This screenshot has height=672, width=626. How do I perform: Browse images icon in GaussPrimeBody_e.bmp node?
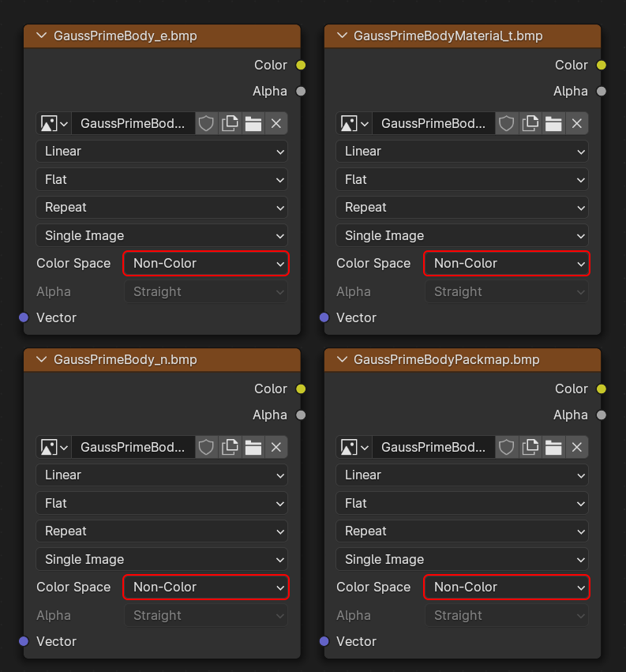coord(54,124)
